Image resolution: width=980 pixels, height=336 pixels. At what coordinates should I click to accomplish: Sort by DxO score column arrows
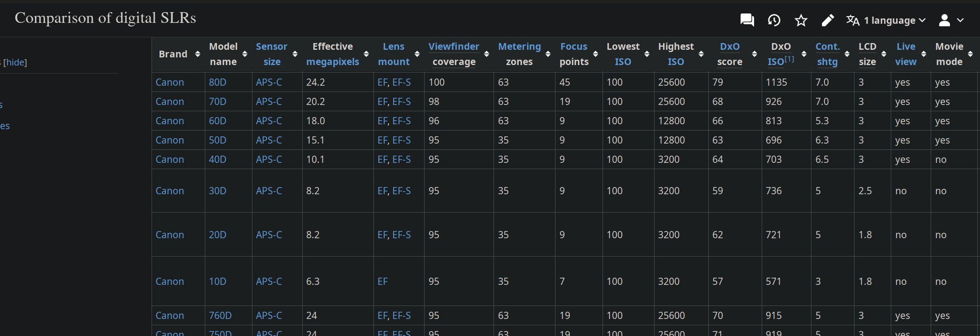click(755, 54)
